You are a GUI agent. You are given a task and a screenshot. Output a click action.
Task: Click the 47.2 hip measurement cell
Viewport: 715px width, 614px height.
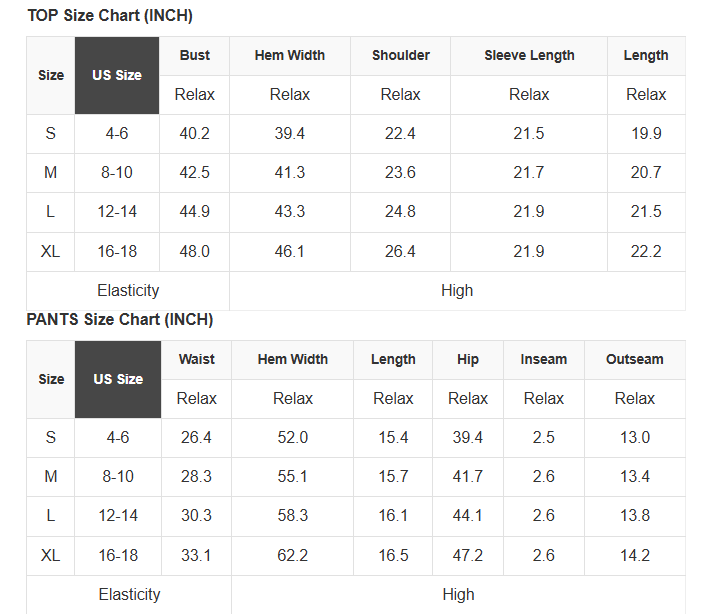[468, 556]
